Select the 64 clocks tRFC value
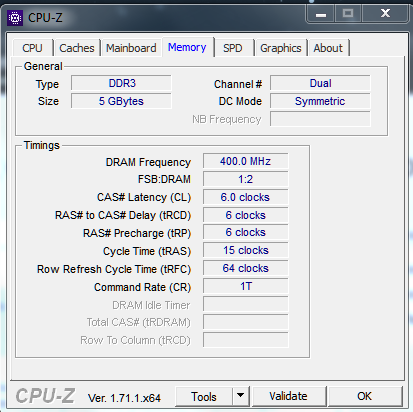Image resolution: width=413 pixels, height=412 pixels. click(x=246, y=268)
